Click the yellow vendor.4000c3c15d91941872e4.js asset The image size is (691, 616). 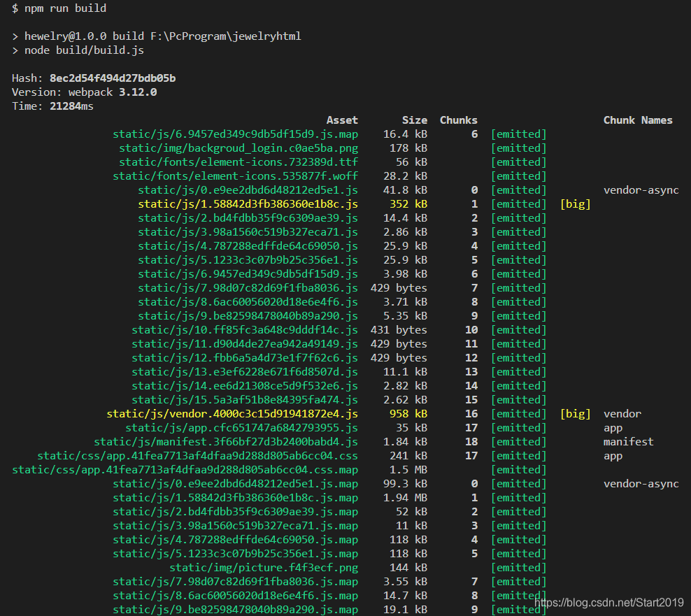(x=232, y=414)
